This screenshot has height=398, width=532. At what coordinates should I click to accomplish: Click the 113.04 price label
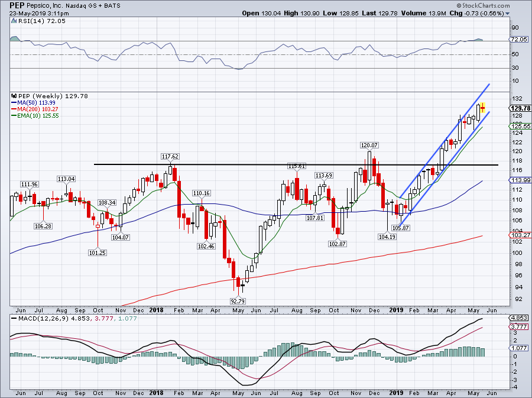pos(66,179)
